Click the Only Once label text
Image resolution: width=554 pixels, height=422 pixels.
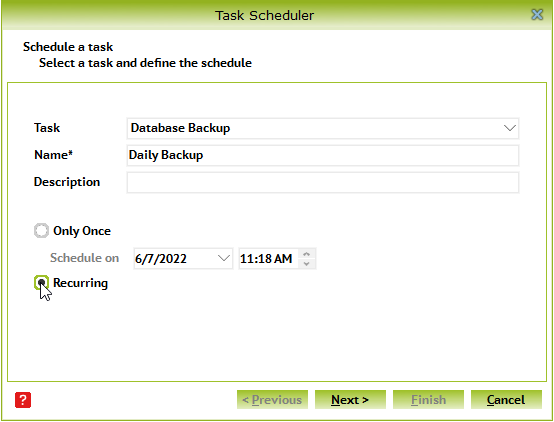point(82,231)
